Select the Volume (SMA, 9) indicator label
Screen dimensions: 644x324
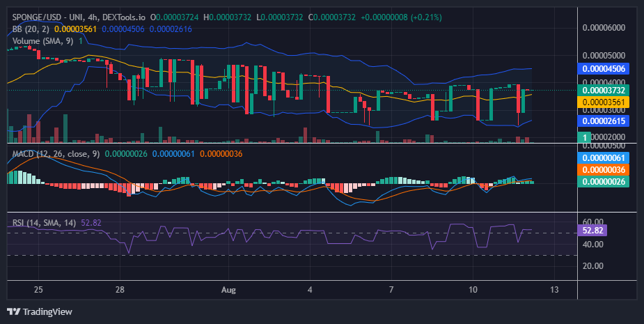click(43, 40)
